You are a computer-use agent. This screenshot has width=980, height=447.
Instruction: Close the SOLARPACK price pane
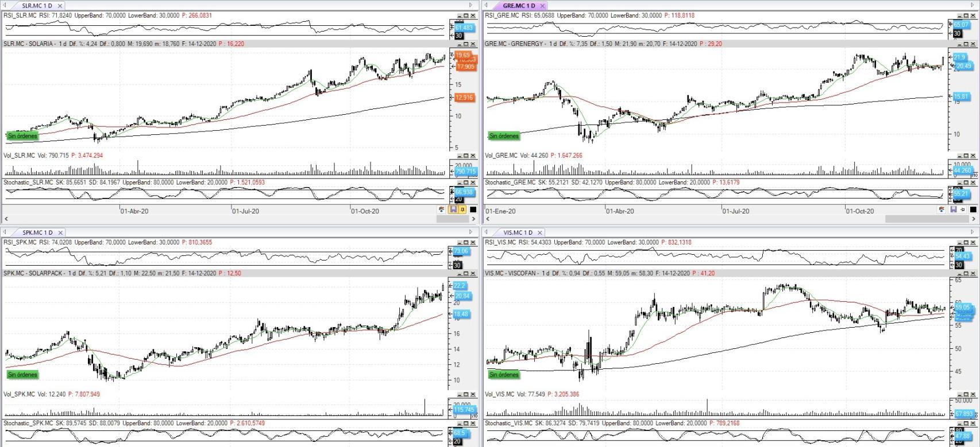(x=473, y=274)
